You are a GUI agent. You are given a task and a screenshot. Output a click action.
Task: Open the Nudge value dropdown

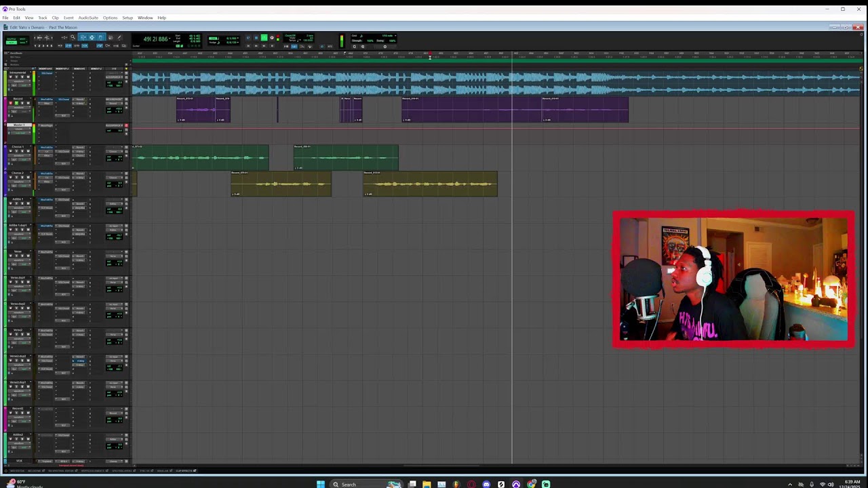[x=237, y=42]
